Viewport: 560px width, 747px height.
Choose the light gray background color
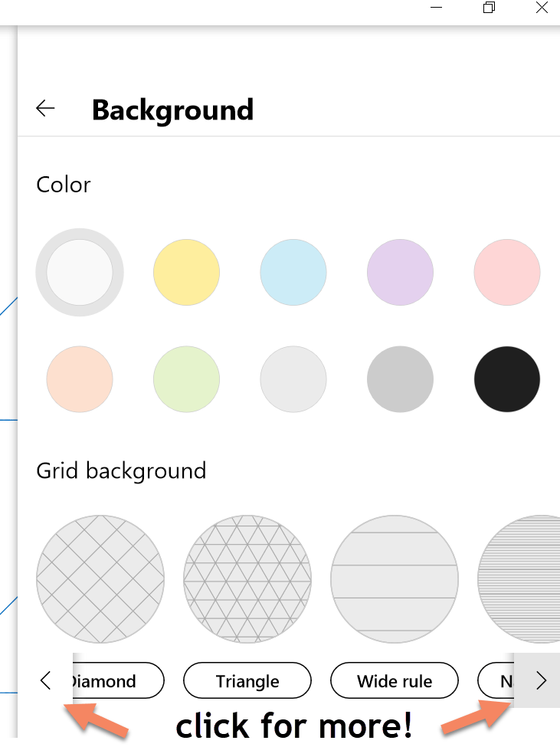[x=293, y=379]
